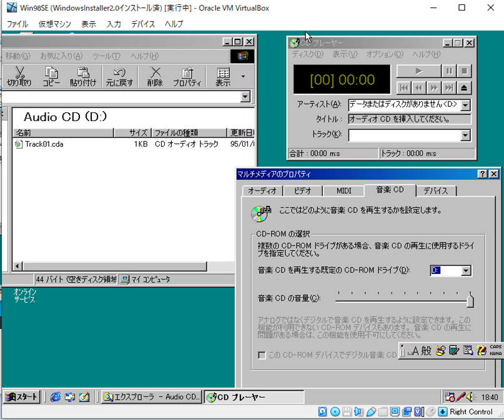The image size is (504, 420).
Task: Click the スタート button
Action: tap(21, 397)
